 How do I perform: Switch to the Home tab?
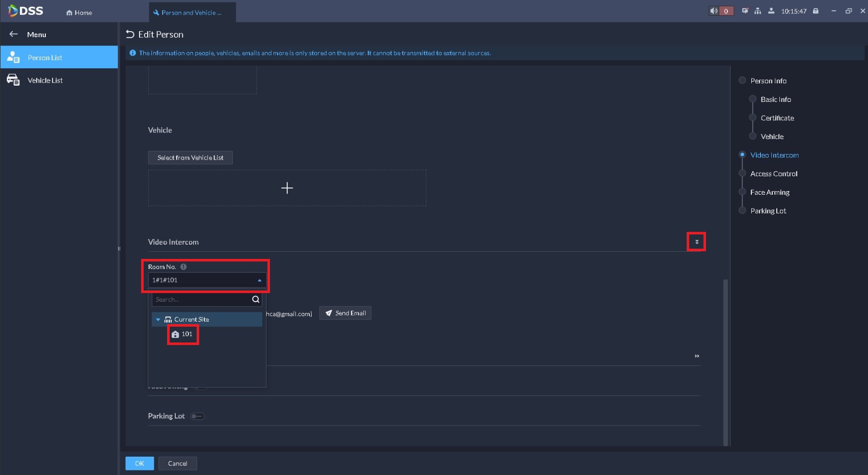pos(79,13)
